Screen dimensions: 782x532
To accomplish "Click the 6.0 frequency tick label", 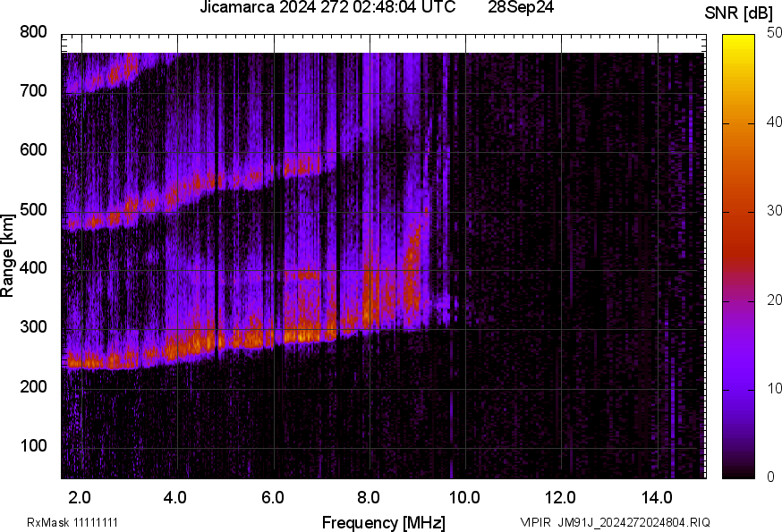I will [x=272, y=496].
